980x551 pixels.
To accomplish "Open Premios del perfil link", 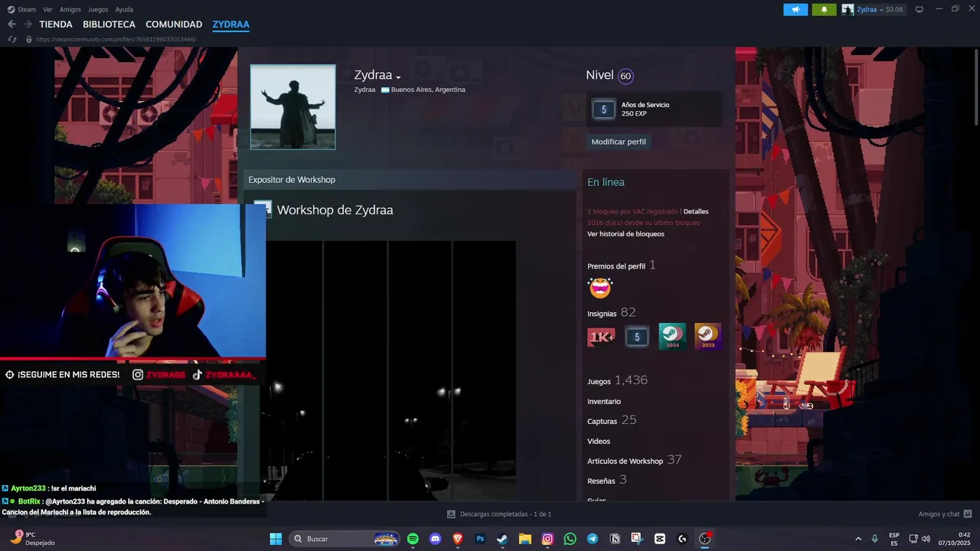I will [x=616, y=266].
